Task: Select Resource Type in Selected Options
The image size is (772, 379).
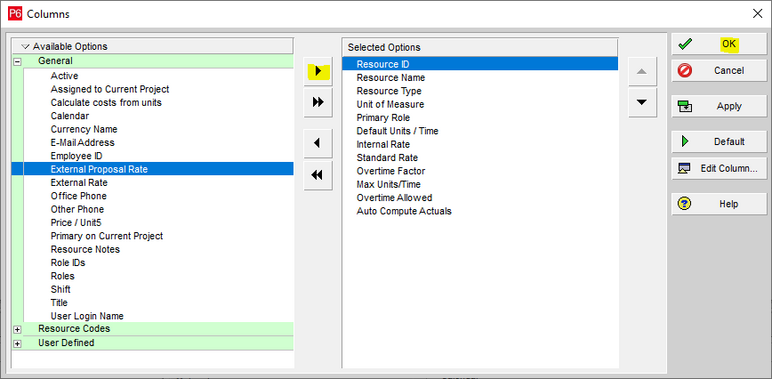Action: (389, 91)
